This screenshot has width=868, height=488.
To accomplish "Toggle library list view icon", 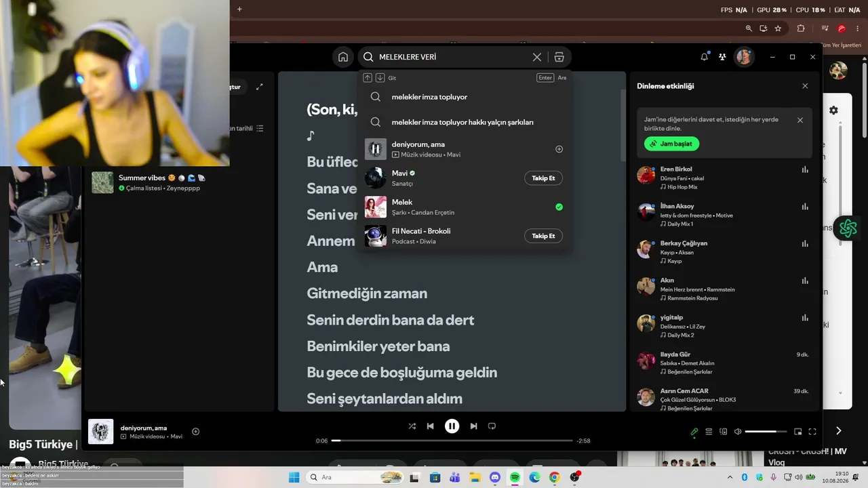I will [260, 129].
